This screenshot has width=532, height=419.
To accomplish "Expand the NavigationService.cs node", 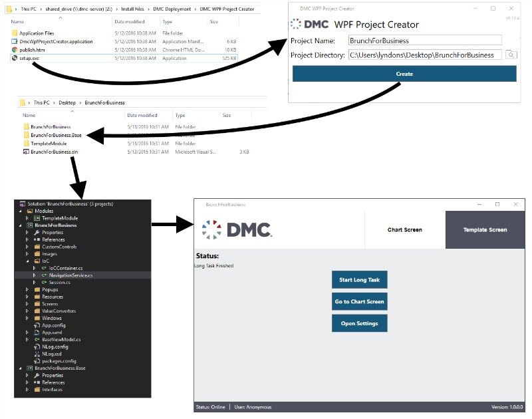I will [x=34, y=275].
